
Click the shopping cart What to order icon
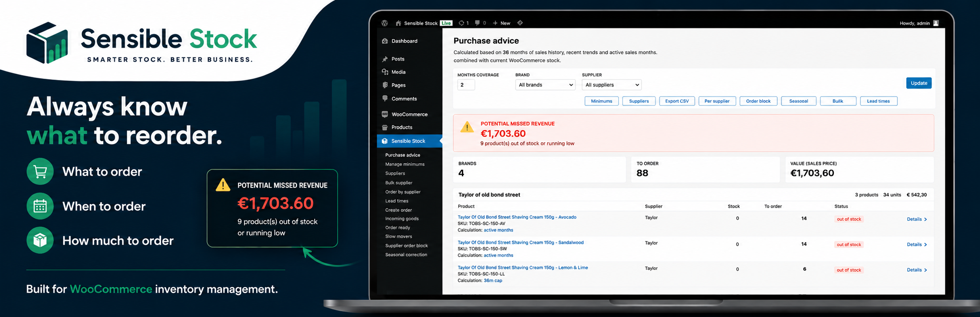(x=40, y=171)
